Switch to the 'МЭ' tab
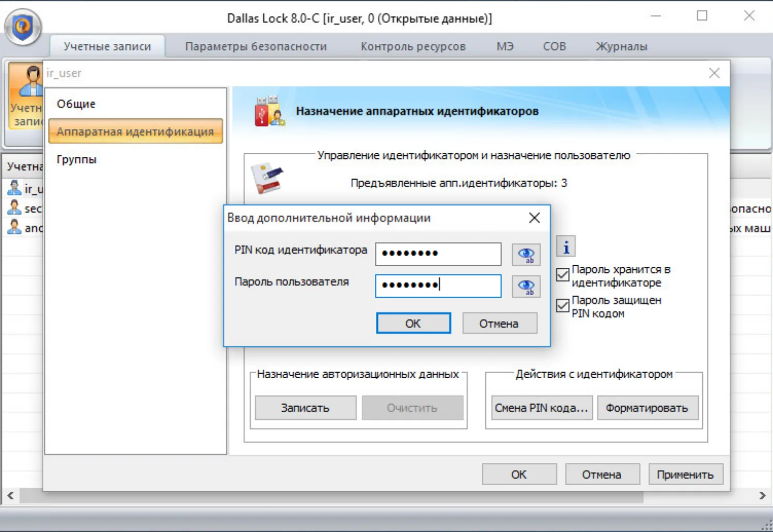Image resolution: width=773 pixels, height=532 pixels. (505, 46)
